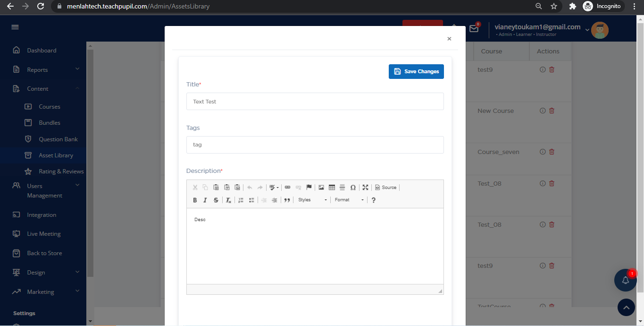Maximize the description editor
644x326 pixels.
[365, 188]
